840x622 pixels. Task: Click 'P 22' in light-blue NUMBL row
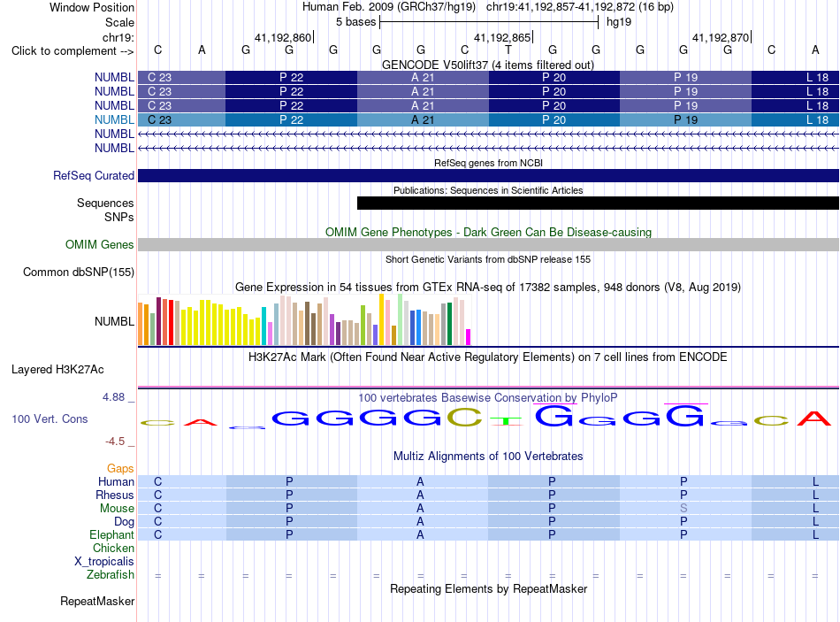(292, 120)
